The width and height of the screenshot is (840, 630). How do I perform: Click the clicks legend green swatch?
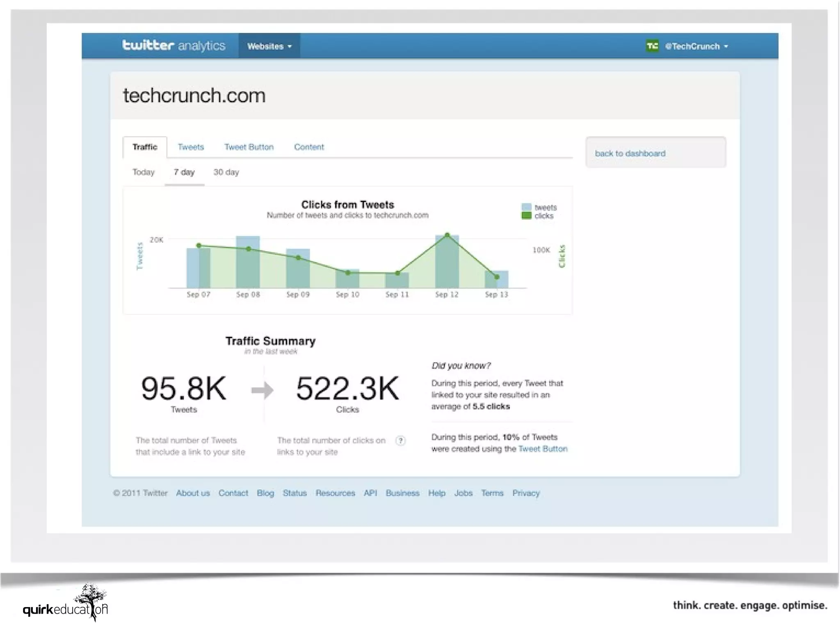click(x=526, y=216)
